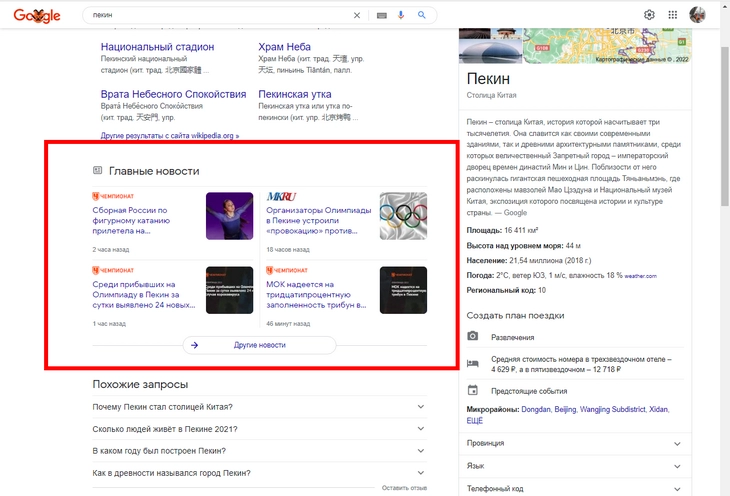Open the Google apps grid
The height and width of the screenshot is (496, 730).
[x=673, y=15]
